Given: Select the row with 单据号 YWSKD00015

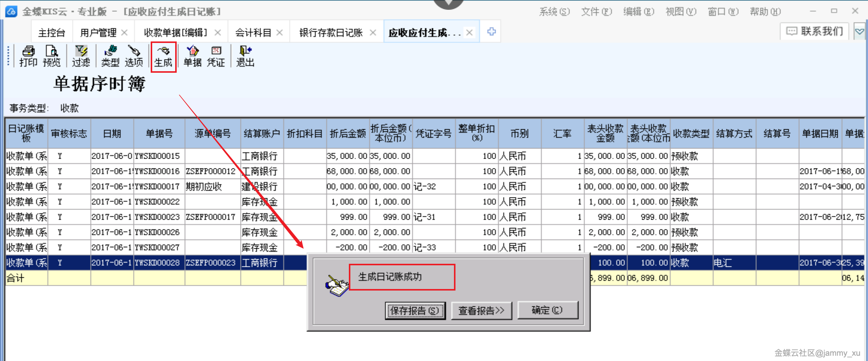Looking at the screenshot, I should pos(157,156).
